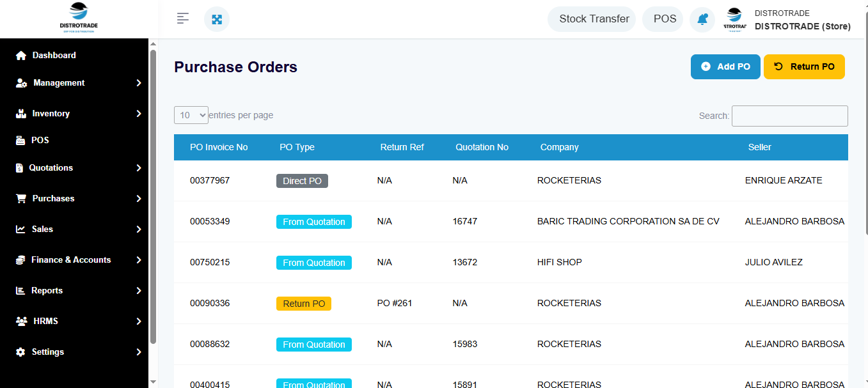The image size is (868, 388).
Task: Click the Dashboard home icon
Action: [21, 56]
